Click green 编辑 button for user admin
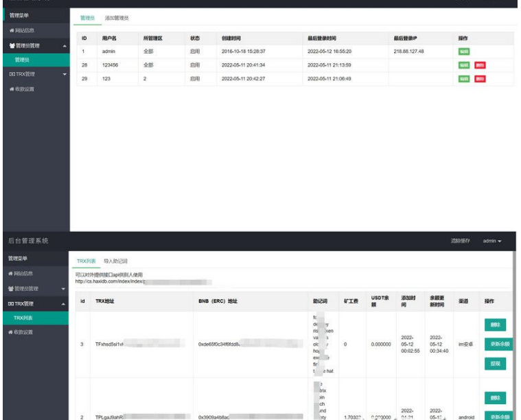The height and width of the screenshot is (420, 521). pyautogui.click(x=464, y=51)
